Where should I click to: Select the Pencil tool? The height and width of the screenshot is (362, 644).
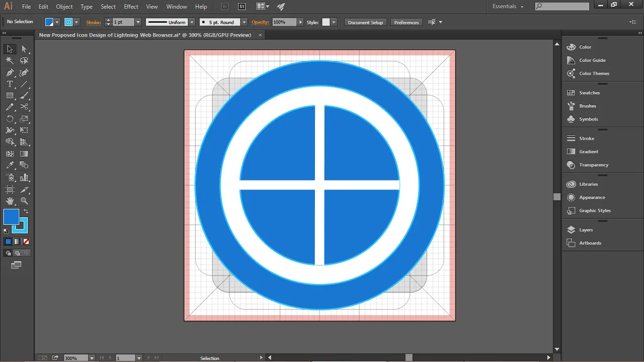coord(10,107)
